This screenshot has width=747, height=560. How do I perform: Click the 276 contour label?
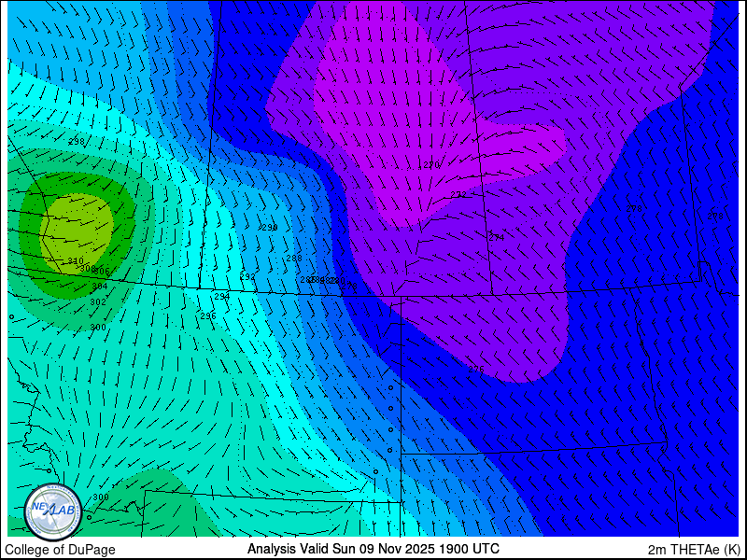(476, 369)
